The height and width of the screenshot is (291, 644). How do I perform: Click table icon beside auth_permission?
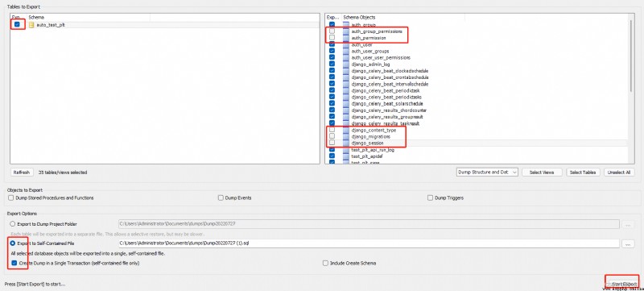(x=346, y=38)
